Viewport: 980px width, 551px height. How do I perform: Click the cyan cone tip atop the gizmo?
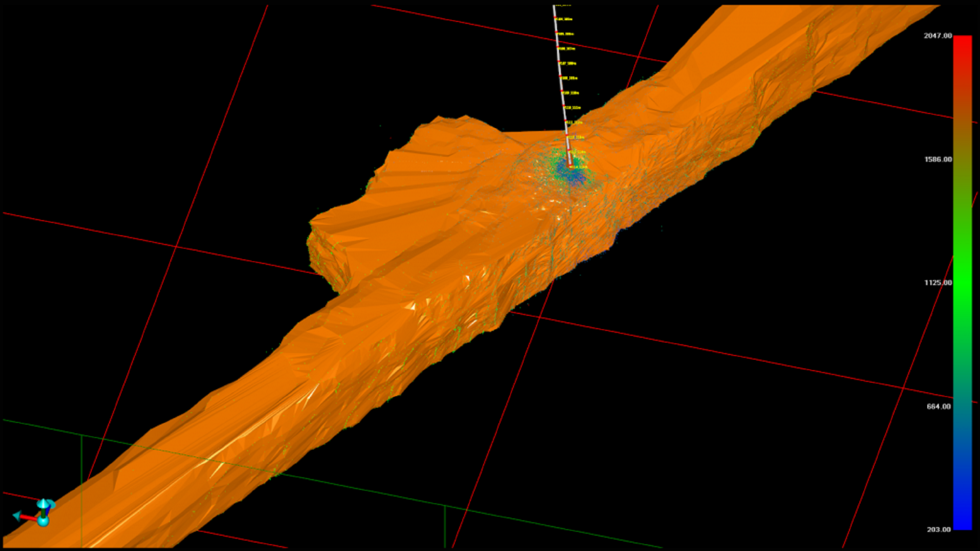pos(43,503)
